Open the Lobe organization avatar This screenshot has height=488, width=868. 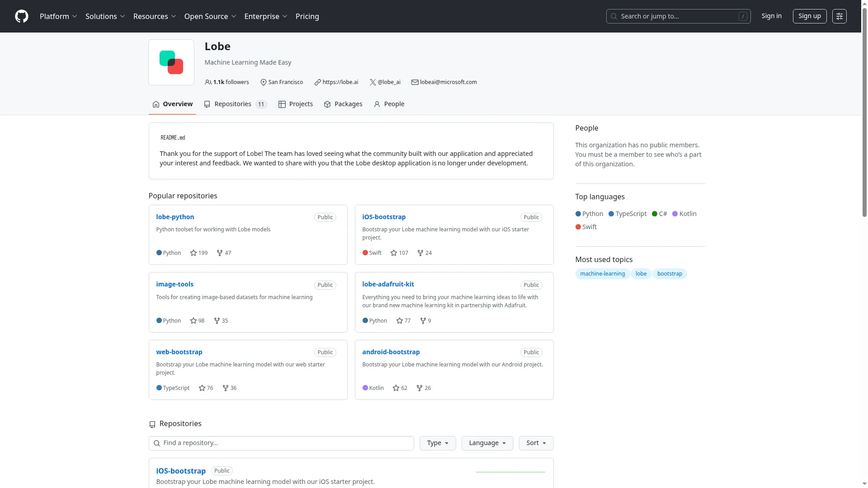[171, 62]
